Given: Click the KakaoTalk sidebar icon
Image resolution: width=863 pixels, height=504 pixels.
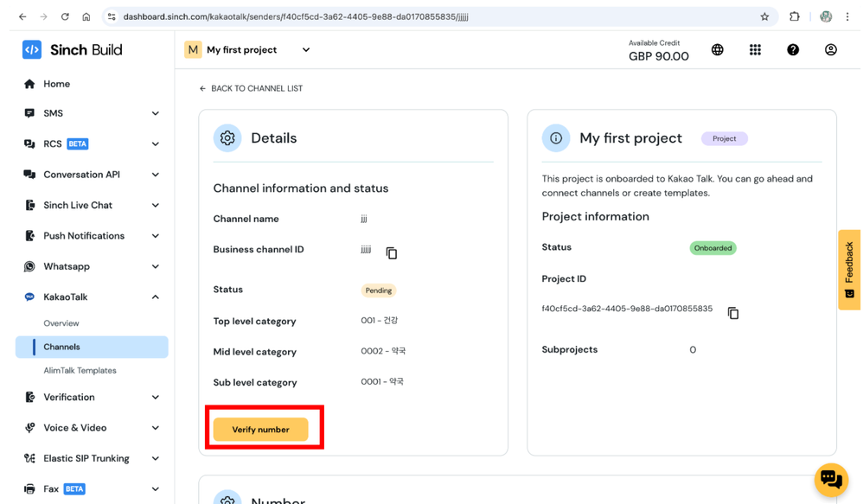Looking at the screenshot, I should [29, 297].
